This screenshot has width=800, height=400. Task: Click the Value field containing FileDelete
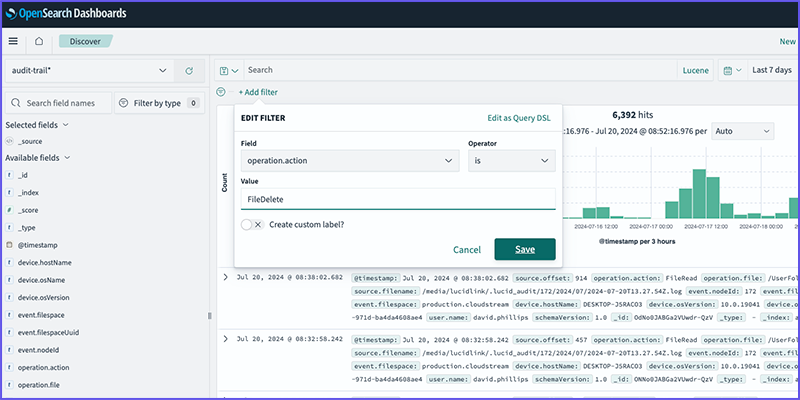point(398,199)
